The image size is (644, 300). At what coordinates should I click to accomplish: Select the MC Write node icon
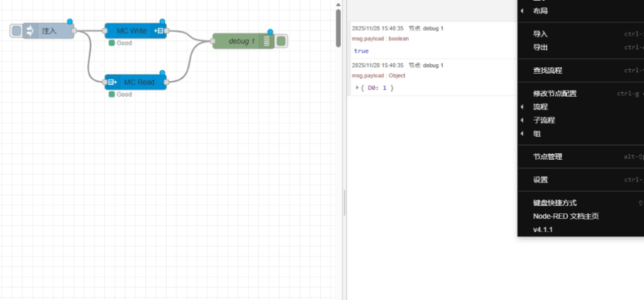click(160, 31)
